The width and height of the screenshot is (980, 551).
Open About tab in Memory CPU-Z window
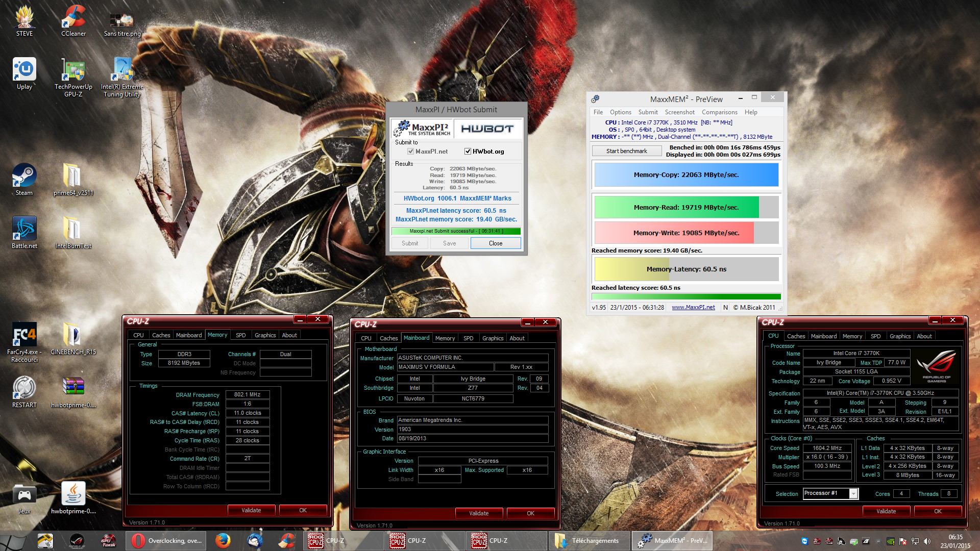289,335
